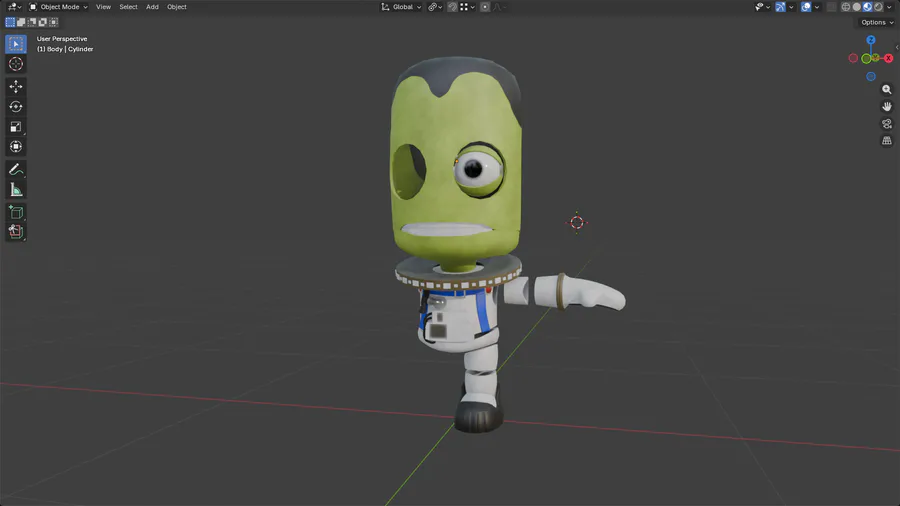Click the blue Z axis gizmo
Viewport: 900px width, 506px height.
871,40
